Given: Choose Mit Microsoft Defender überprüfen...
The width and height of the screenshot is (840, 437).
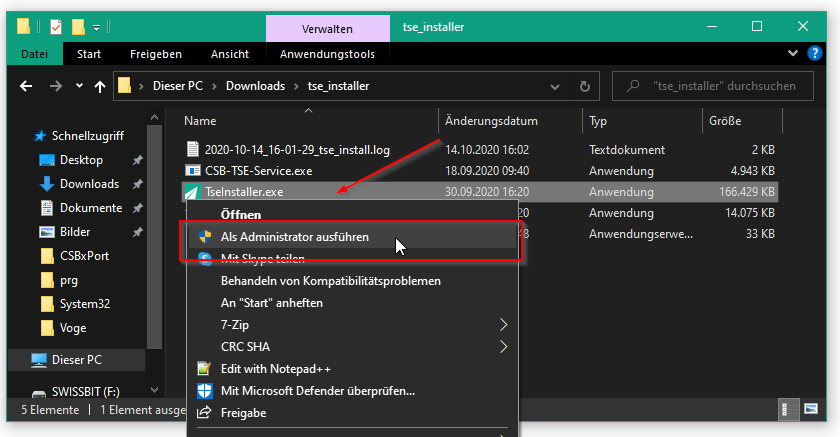Looking at the screenshot, I should (352, 391).
